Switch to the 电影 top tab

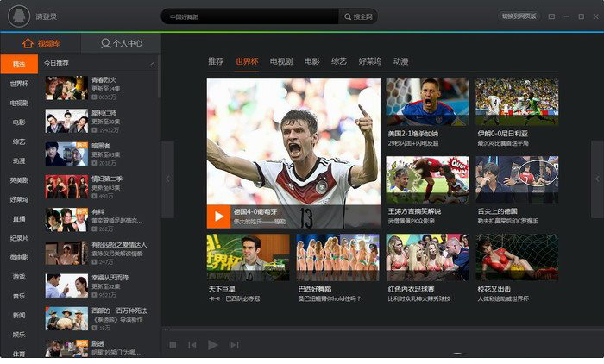click(x=312, y=61)
